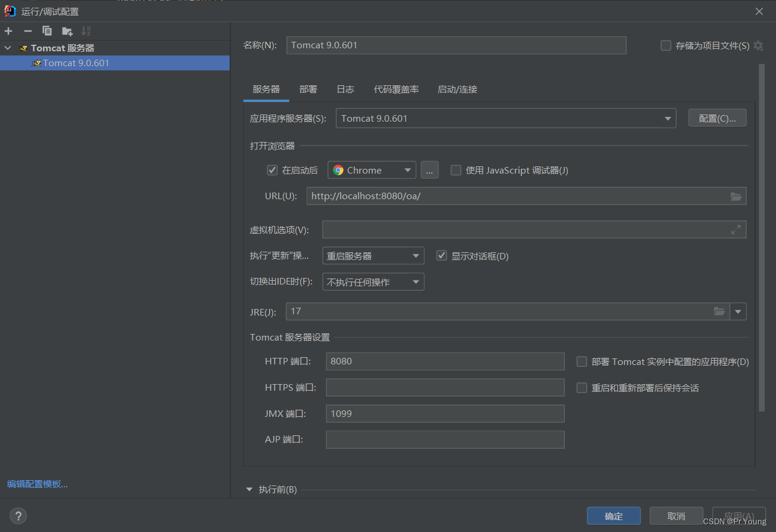The width and height of the screenshot is (776, 532).
Task: Open the Chrome browser dropdown
Action: pyautogui.click(x=409, y=170)
